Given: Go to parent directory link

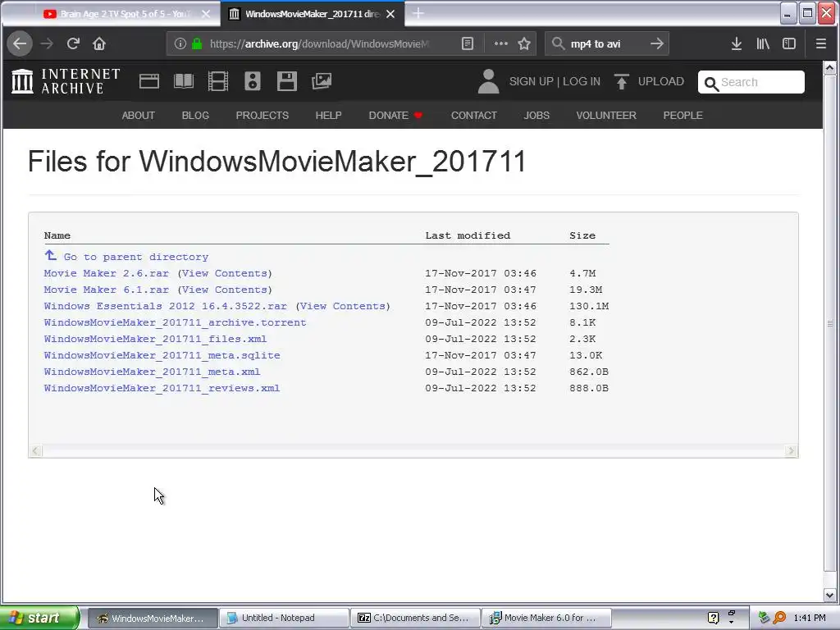Looking at the screenshot, I should tap(136, 257).
